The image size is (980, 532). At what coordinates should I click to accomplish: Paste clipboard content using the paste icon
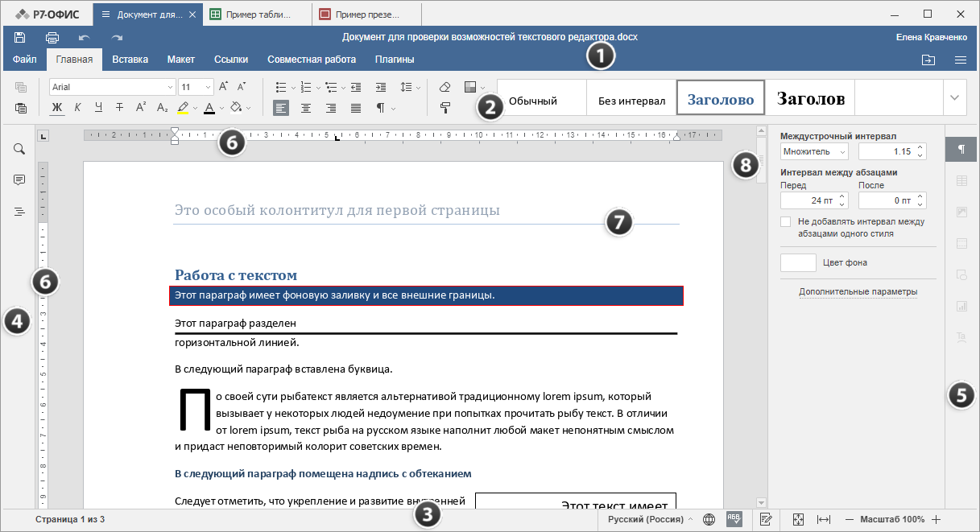click(x=21, y=107)
